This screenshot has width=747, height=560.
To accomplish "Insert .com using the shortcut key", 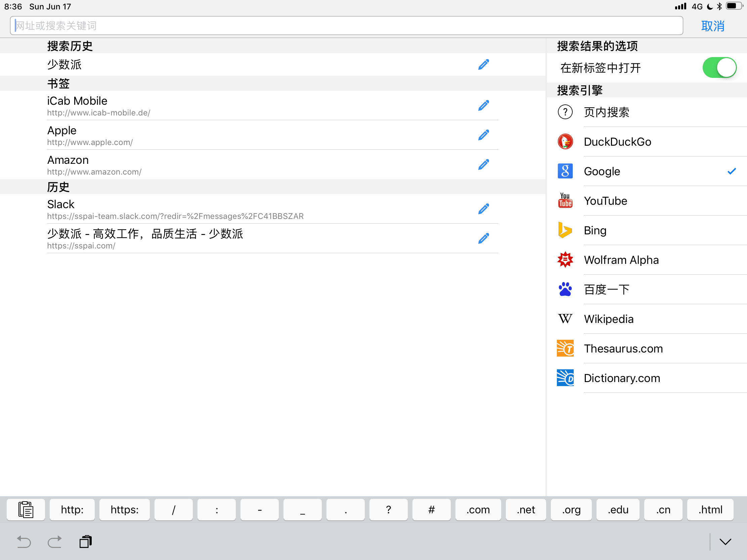I will click(x=478, y=510).
